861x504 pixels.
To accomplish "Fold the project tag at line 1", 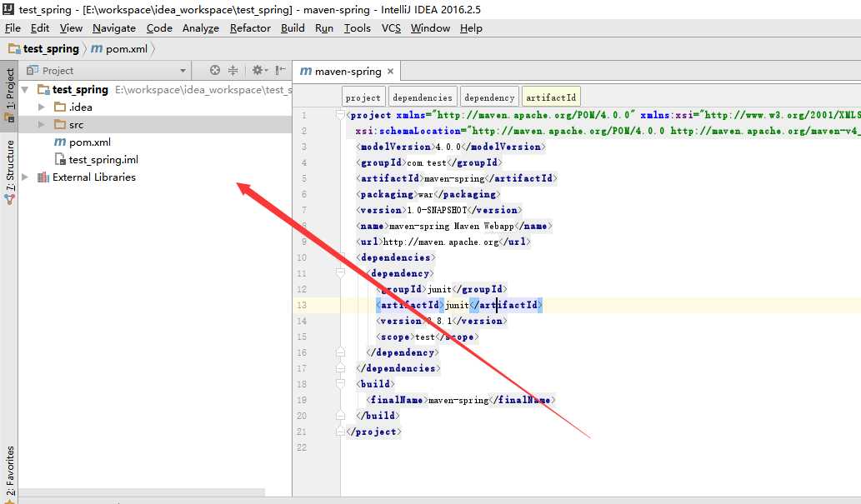I will tap(340, 115).
